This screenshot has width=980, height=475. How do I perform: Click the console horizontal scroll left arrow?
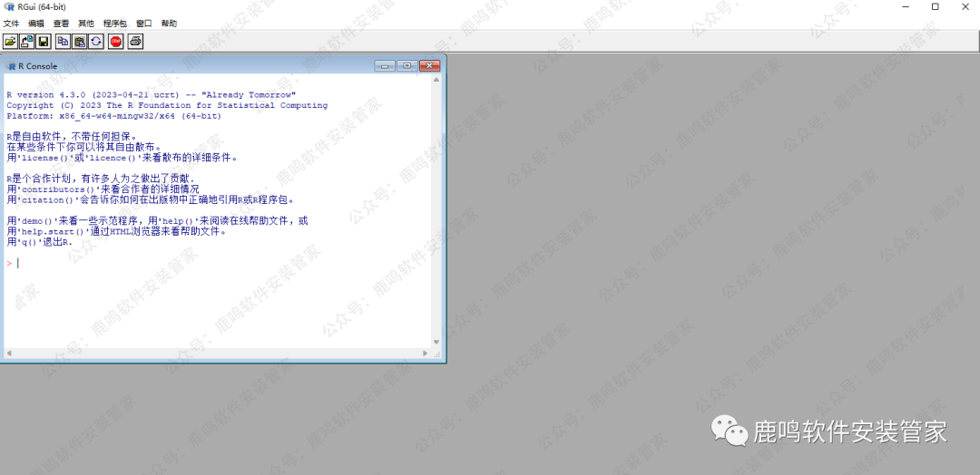[9, 354]
